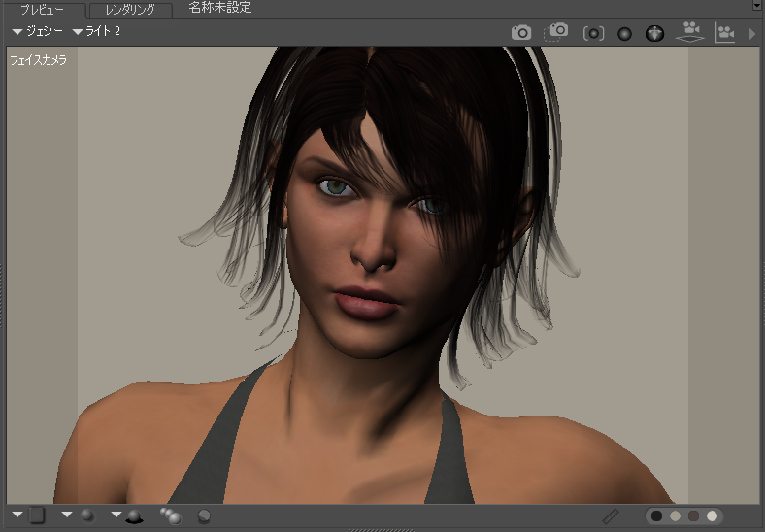Image resolution: width=765 pixels, height=532 pixels.
Task: Click the light tan color dot
Action: (676, 515)
